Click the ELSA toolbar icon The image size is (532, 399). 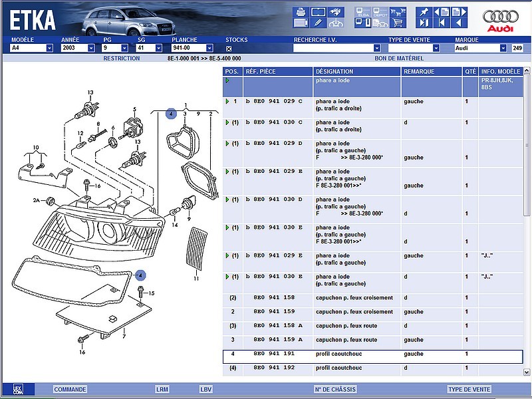pos(363,12)
